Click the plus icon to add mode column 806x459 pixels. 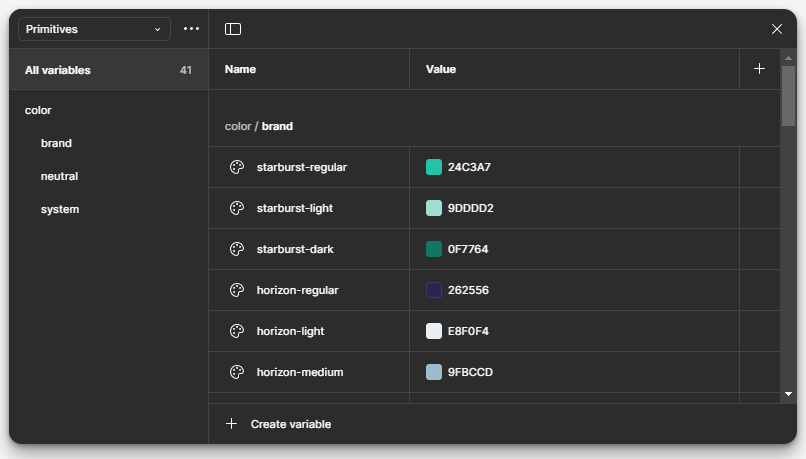coord(759,69)
